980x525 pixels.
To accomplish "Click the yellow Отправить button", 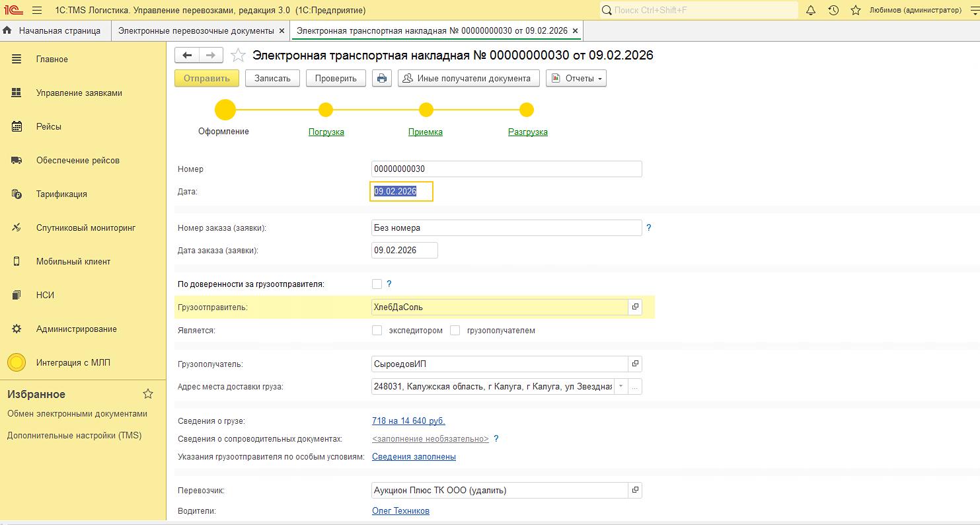I will [x=206, y=78].
